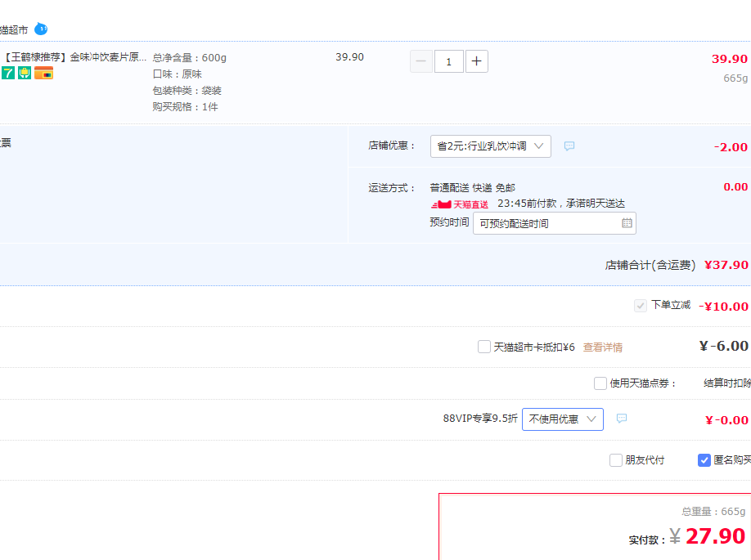Increase item quantity with plus button
This screenshot has width=751, height=560.
[x=477, y=61]
